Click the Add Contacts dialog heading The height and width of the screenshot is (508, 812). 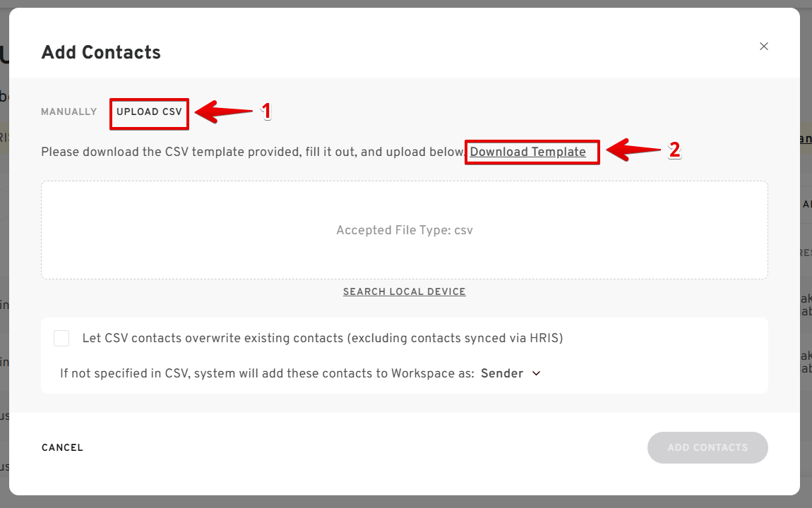101,53
